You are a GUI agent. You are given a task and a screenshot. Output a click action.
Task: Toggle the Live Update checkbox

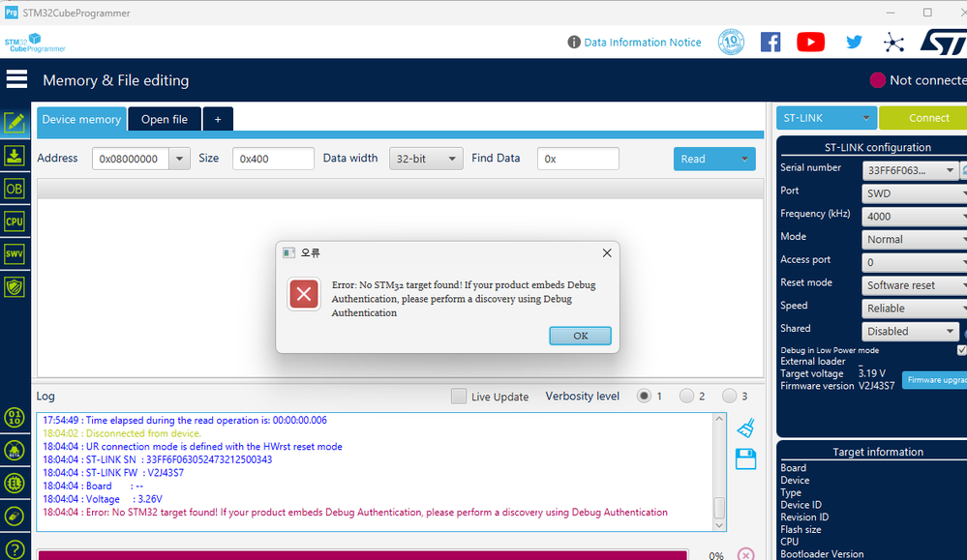click(458, 397)
